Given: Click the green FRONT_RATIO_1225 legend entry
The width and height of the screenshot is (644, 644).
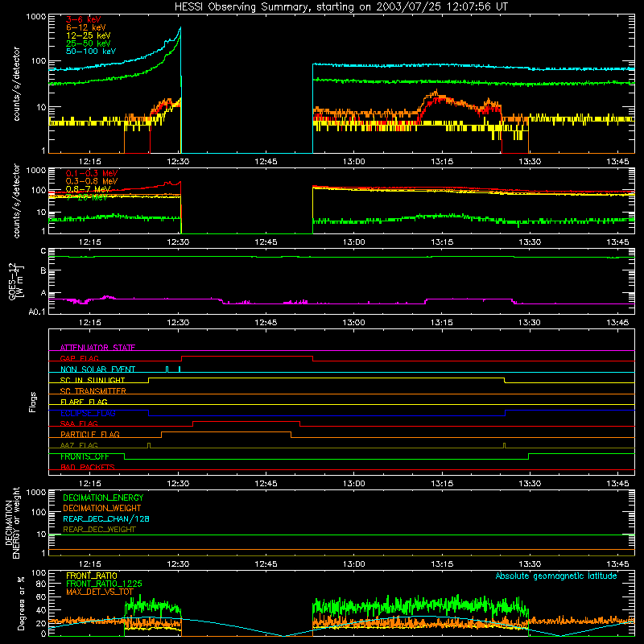Looking at the screenshot, I should pos(104,584).
